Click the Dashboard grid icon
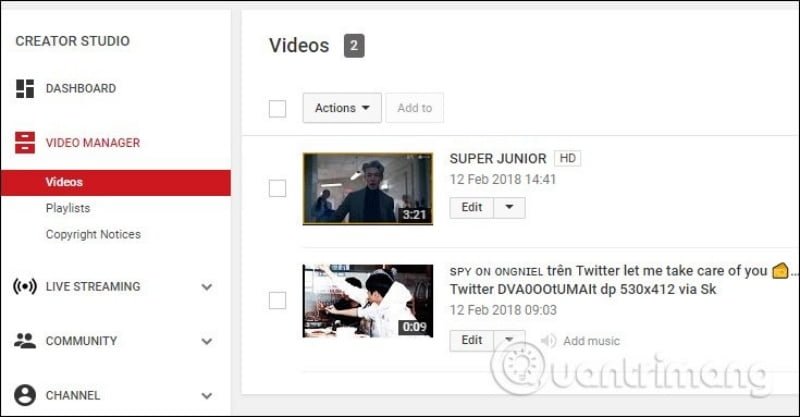The image size is (800, 417). point(25,89)
